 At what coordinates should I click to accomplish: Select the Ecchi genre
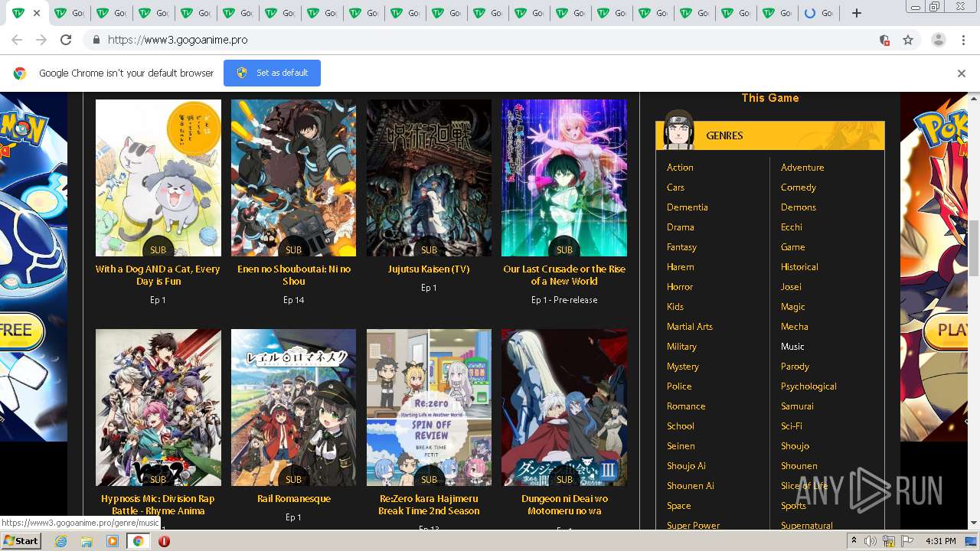(x=792, y=227)
